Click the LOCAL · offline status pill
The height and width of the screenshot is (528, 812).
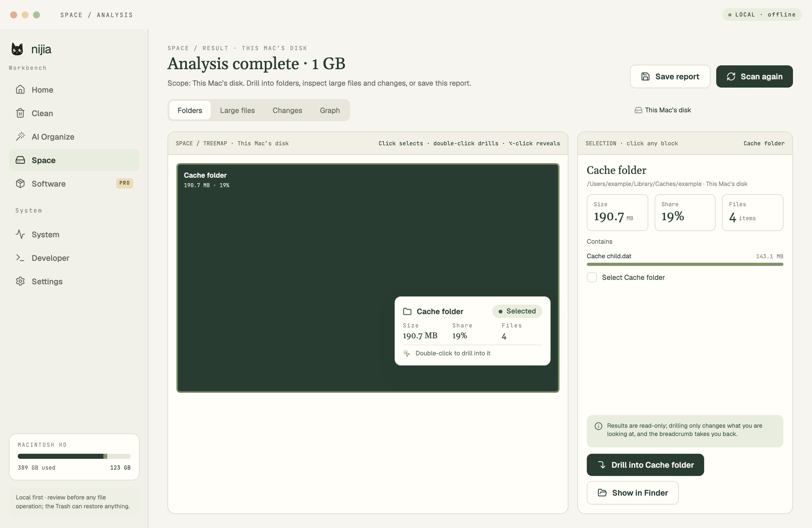click(x=762, y=15)
